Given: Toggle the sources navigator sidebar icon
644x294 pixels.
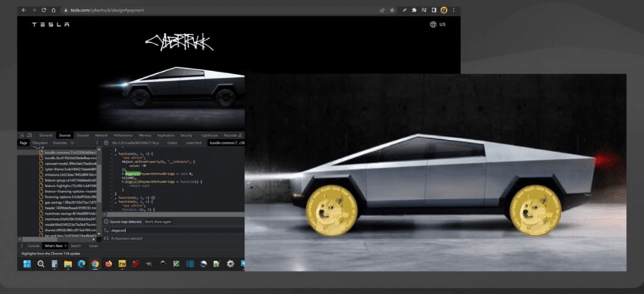Looking at the screenshot, I should click(106, 143).
